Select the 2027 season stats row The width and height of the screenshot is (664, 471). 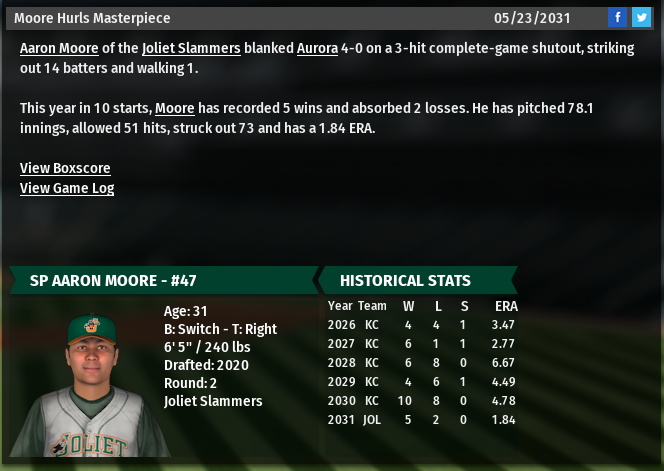pyautogui.click(x=422, y=344)
